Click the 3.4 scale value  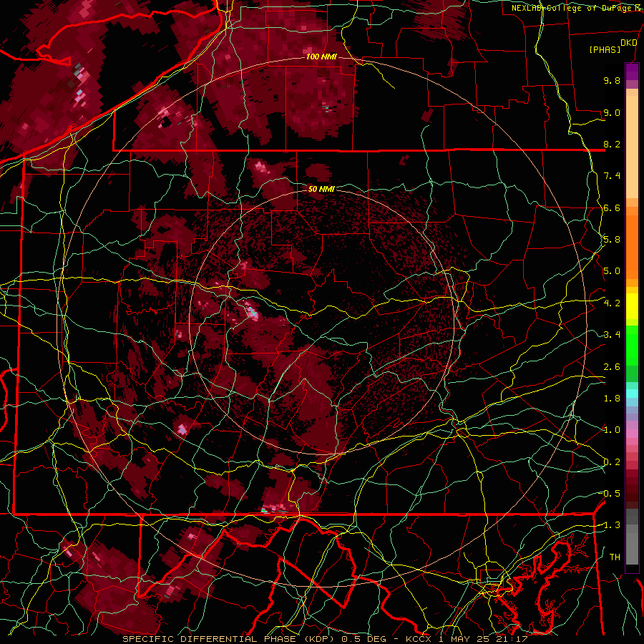pyautogui.click(x=612, y=335)
